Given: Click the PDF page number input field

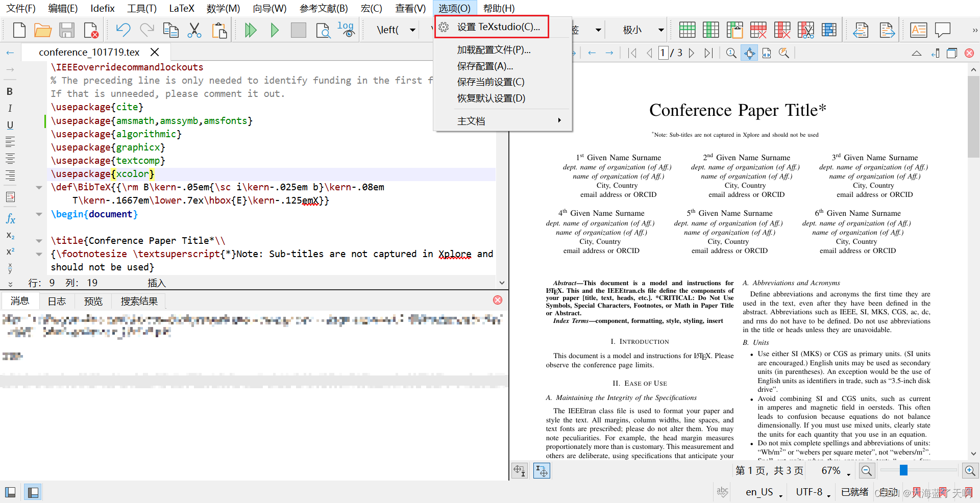Looking at the screenshot, I should click(x=664, y=53).
